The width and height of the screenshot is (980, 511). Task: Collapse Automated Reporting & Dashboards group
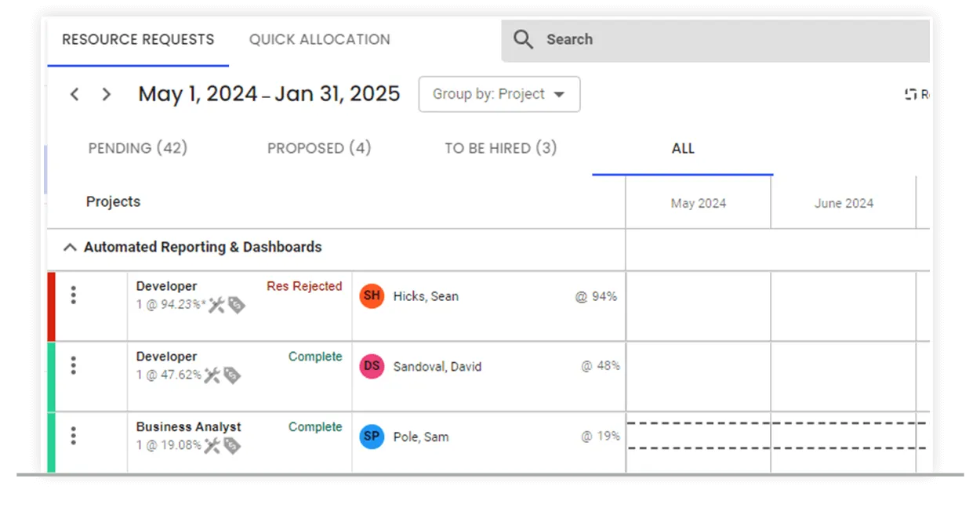[70, 248]
